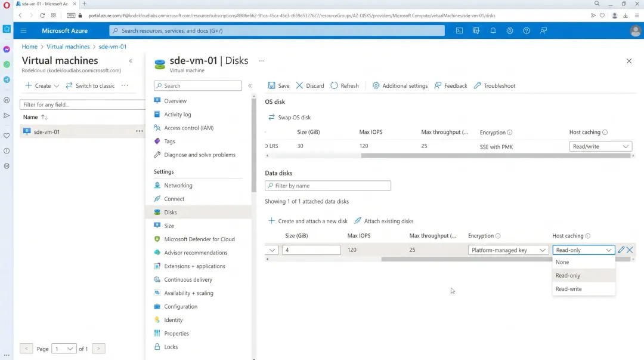
Task: Open context menu for sde-vm-01 row
Action: 139,132
